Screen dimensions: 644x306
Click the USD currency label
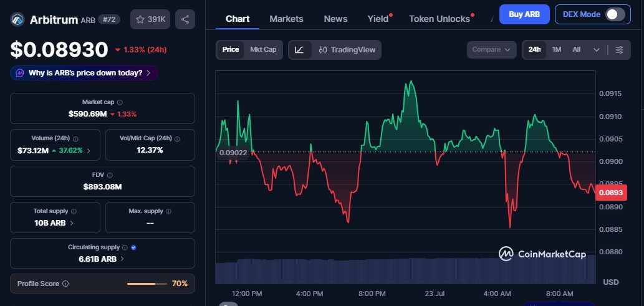pyautogui.click(x=611, y=282)
